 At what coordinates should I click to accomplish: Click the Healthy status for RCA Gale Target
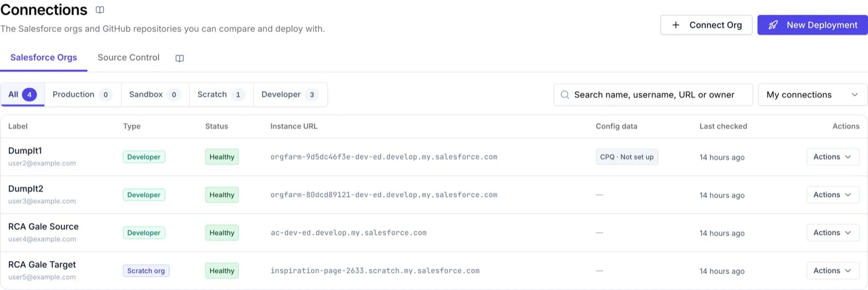click(222, 270)
